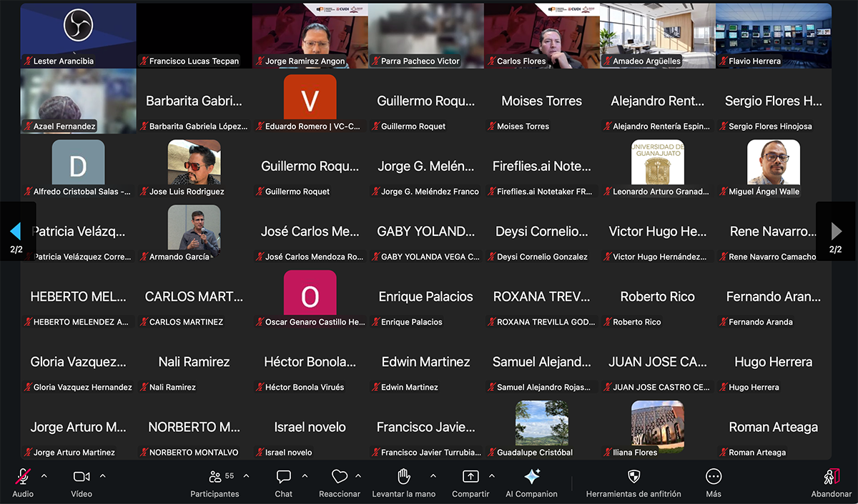
Task: Open the Chat panel
Action: pyautogui.click(x=284, y=477)
